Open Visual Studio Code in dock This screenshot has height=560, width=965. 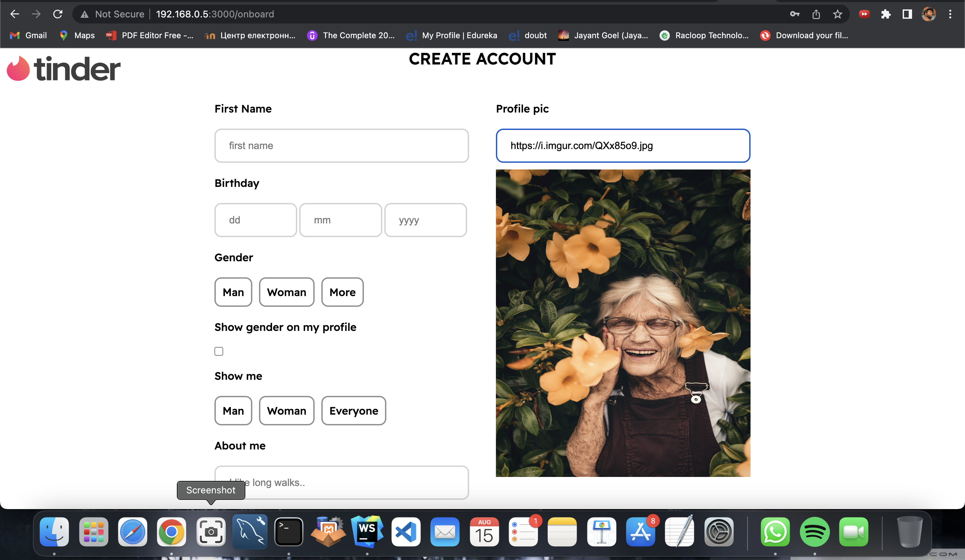pos(406,532)
